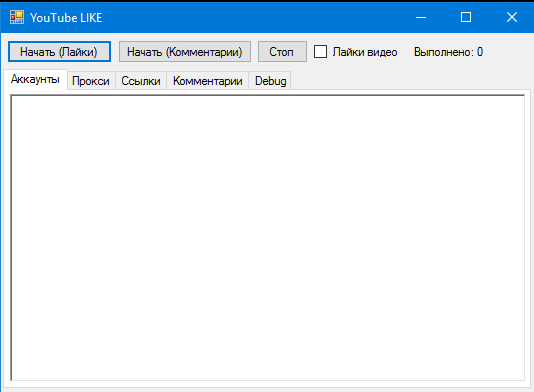Viewport: 534px width, 392px height.
Task: Start comments with Начать (Комментарии) button
Action: pos(185,52)
